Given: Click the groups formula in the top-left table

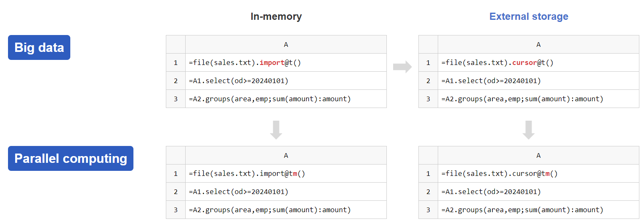Looking at the screenshot, I should coord(270,99).
